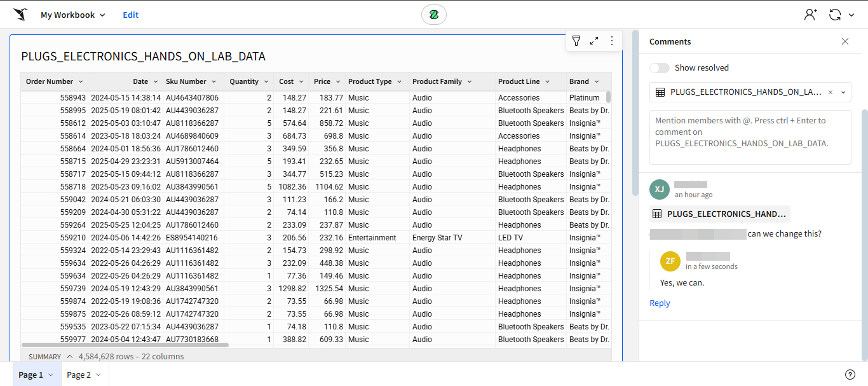Open the table more options menu
The height and width of the screenshot is (386, 868).
[612, 41]
